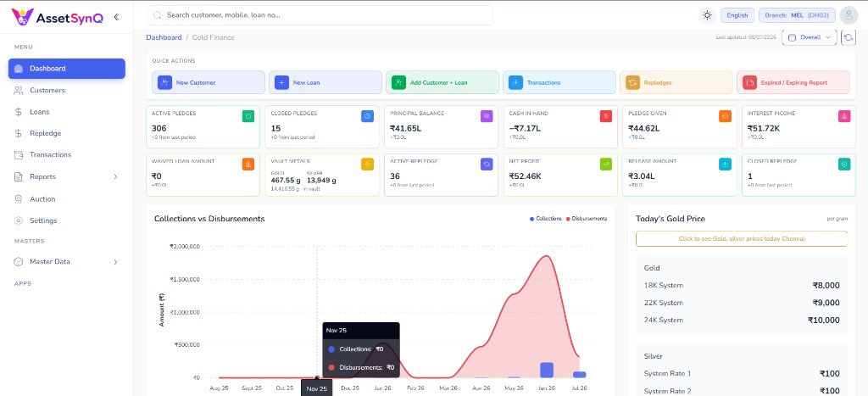Click the Jul 26 collections bar
Screen dimensions: 868x396
pos(580,375)
